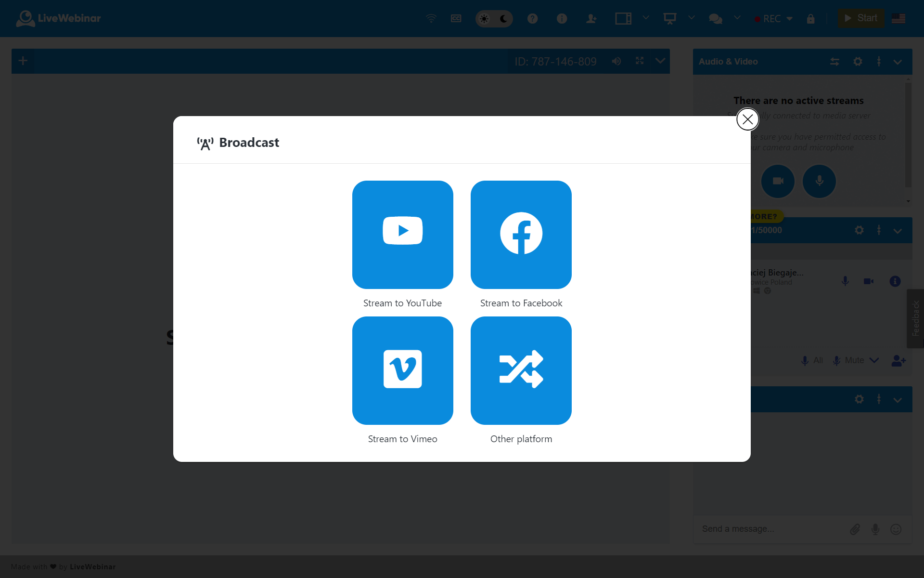
Task: Collapse the Audio & Video panel
Action: [x=898, y=62]
